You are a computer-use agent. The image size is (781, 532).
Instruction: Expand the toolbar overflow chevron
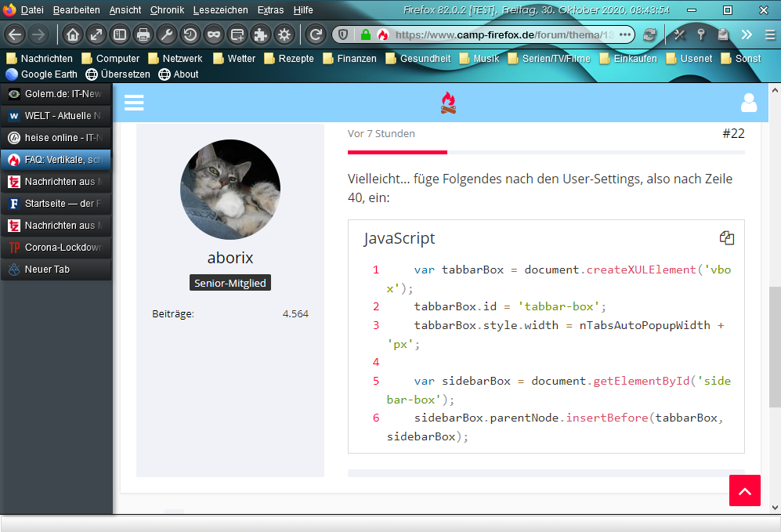pos(747,34)
